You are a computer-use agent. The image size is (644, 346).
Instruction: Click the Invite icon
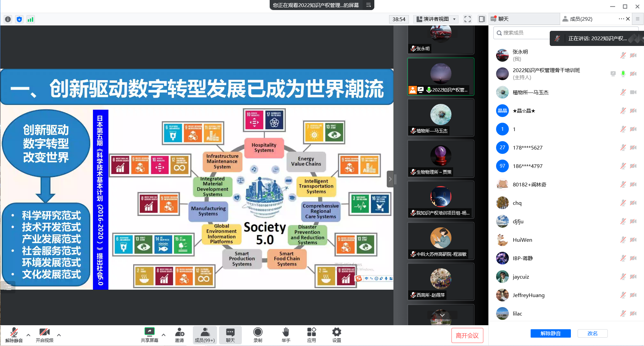tap(179, 335)
